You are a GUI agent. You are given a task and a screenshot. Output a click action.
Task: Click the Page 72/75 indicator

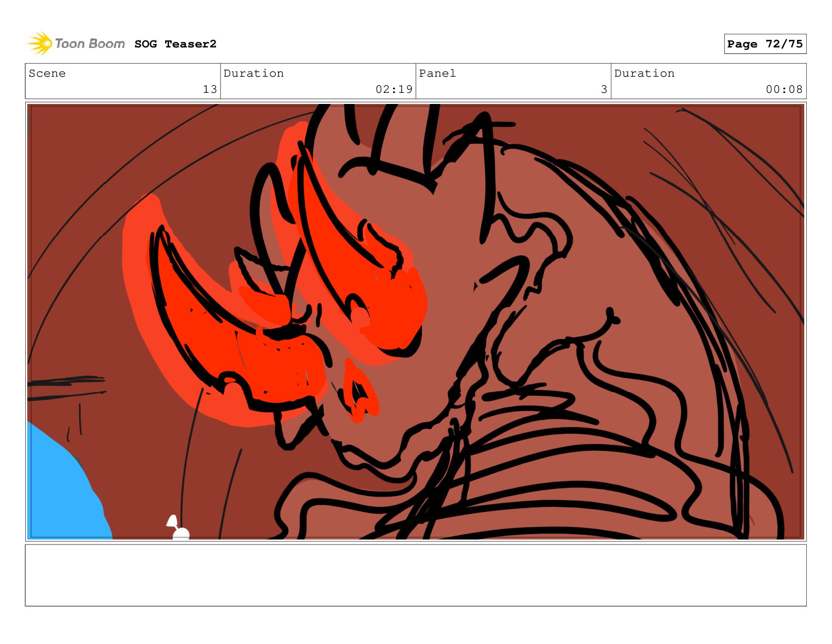[x=765, y=44]
